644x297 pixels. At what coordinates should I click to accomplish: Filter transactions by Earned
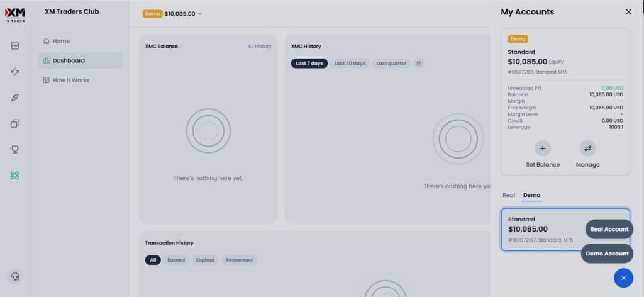pos(176,260)
